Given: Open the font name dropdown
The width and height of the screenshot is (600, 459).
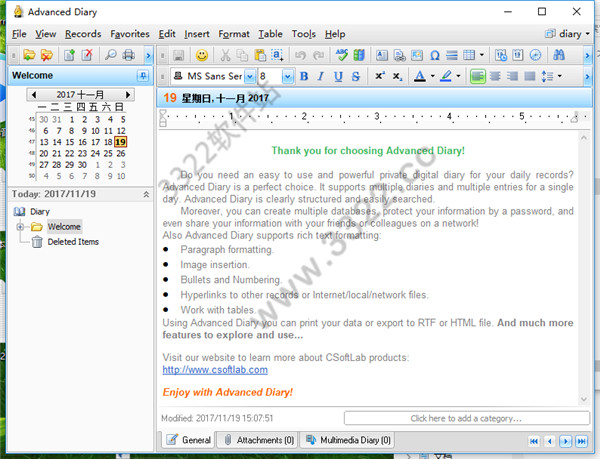Looking at the screenshot, I should pyautogui.click(x=250, y=76).
